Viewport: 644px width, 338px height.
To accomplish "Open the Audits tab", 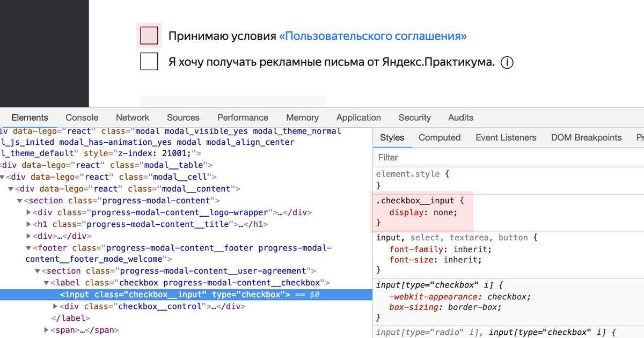I will coord(460,117).
